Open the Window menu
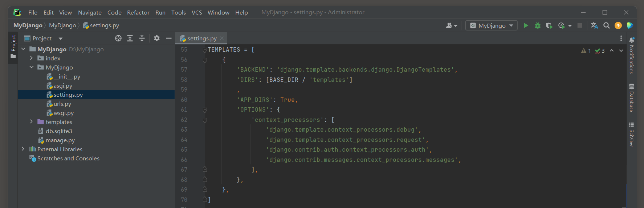The height and width of the screenshot is (208, 644). coord(218,12)
